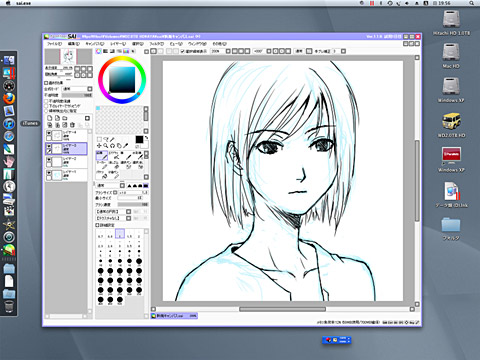Open the canvas rotation angle dropdown

coord(269,51)
